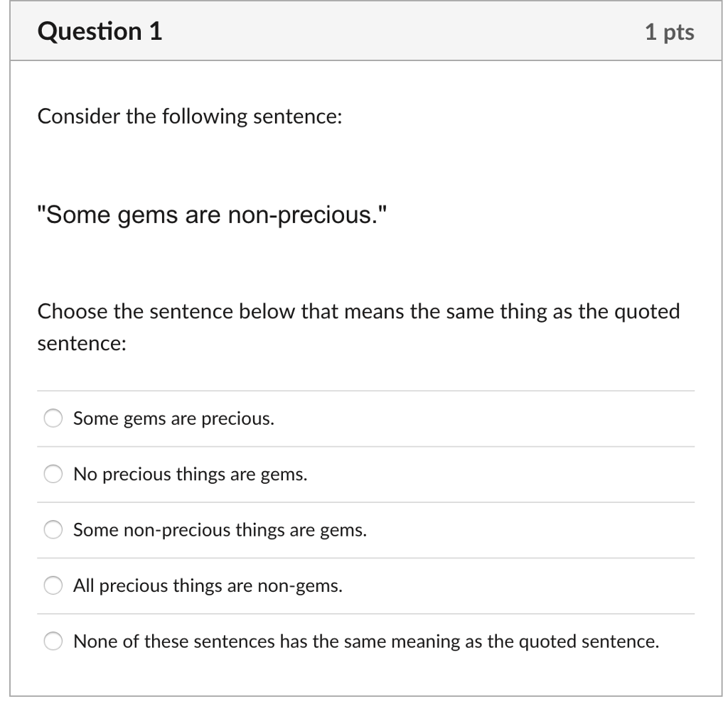Click the label "All precious things are non-gems."

point(207,585)
